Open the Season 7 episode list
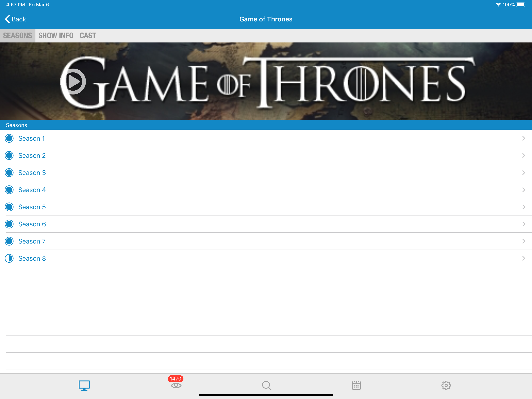Screen dimensions: 532x399 [266, 241]
